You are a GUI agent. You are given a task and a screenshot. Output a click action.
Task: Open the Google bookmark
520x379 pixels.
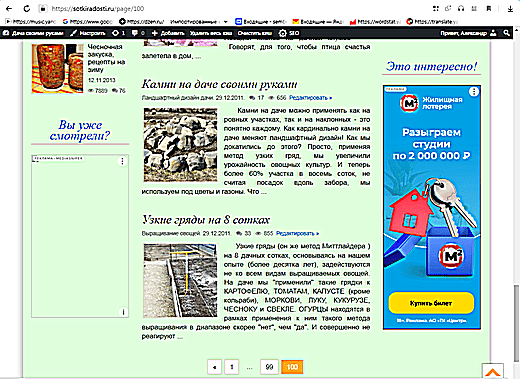pos(88,22)
